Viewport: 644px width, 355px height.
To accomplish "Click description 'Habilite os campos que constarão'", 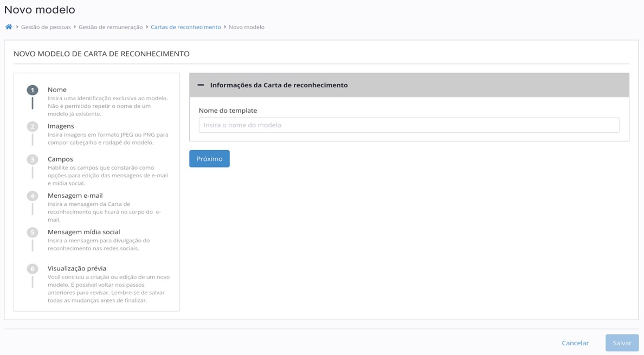I will [x=108, y=175].
